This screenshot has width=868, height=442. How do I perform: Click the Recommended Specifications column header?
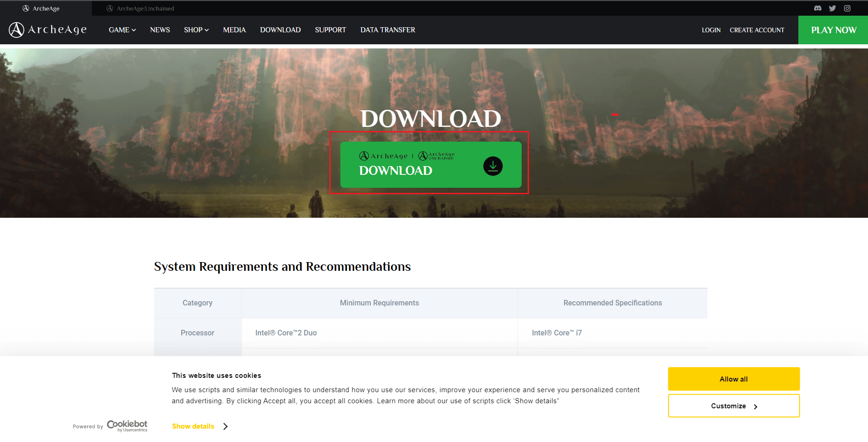pyautogui.click(x=612, y=303)
